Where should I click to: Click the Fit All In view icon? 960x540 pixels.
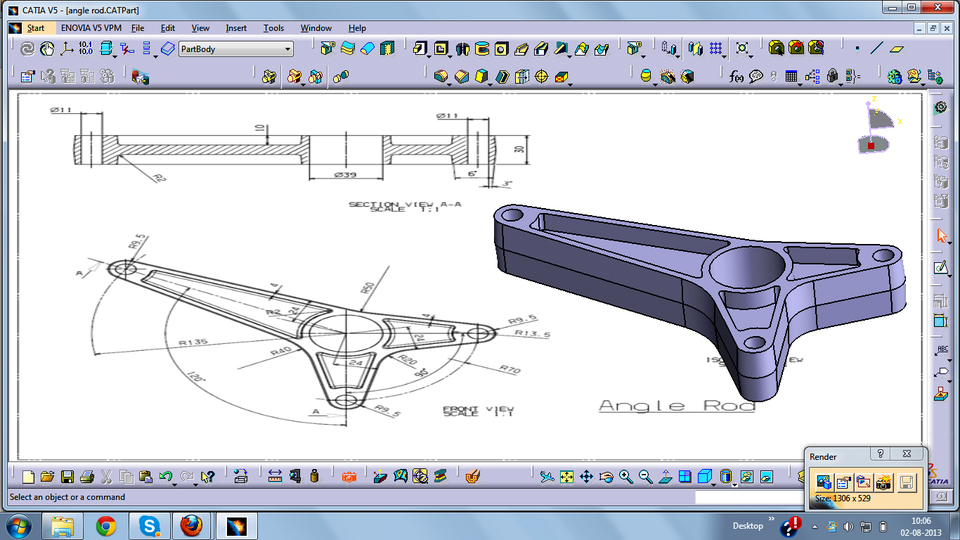click(567, 477)
